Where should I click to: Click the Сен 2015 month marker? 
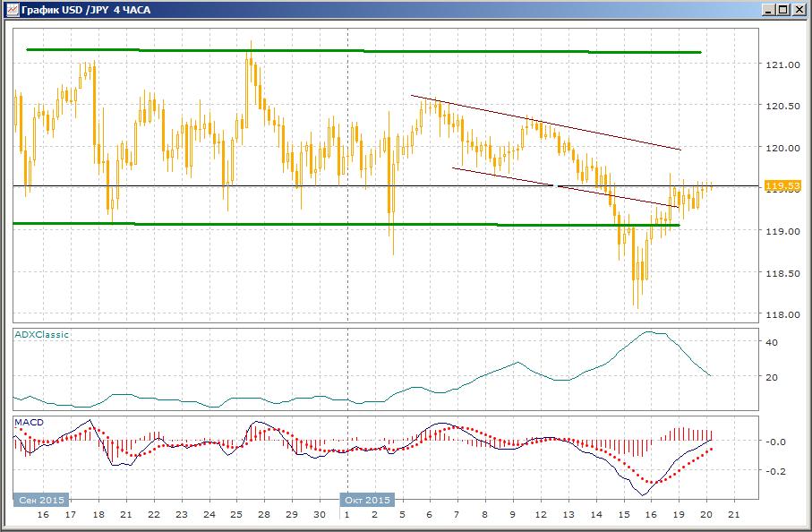pyautogui.click(x=41, y=500)
